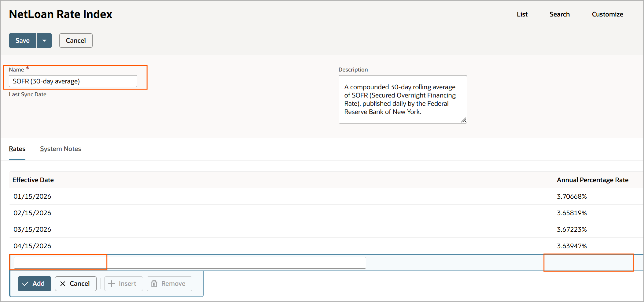The width and height of the screenshot is (644, 302).
Task: Click the Save button
Action: point(23,41)
